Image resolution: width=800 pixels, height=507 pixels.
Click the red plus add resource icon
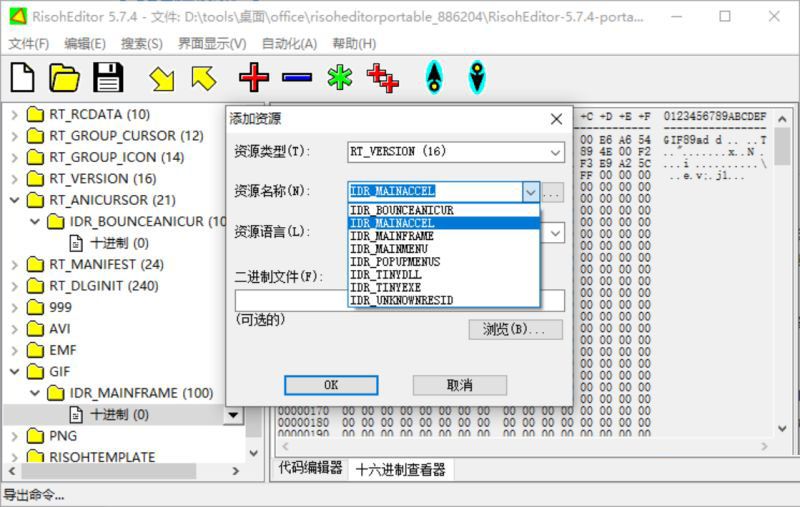(254, 78)
